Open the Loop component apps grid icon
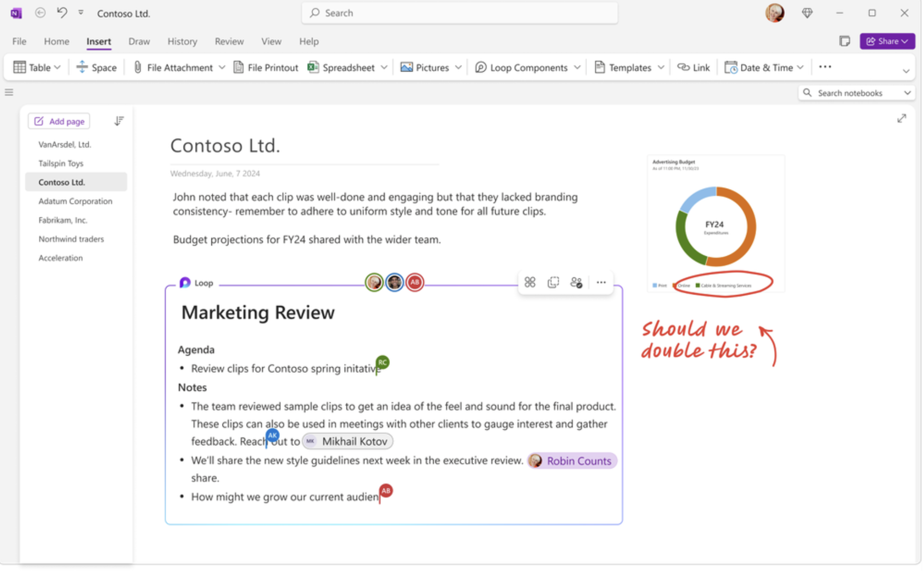The image size is (924, 571). pyautogui.click(x=530, y=282)
